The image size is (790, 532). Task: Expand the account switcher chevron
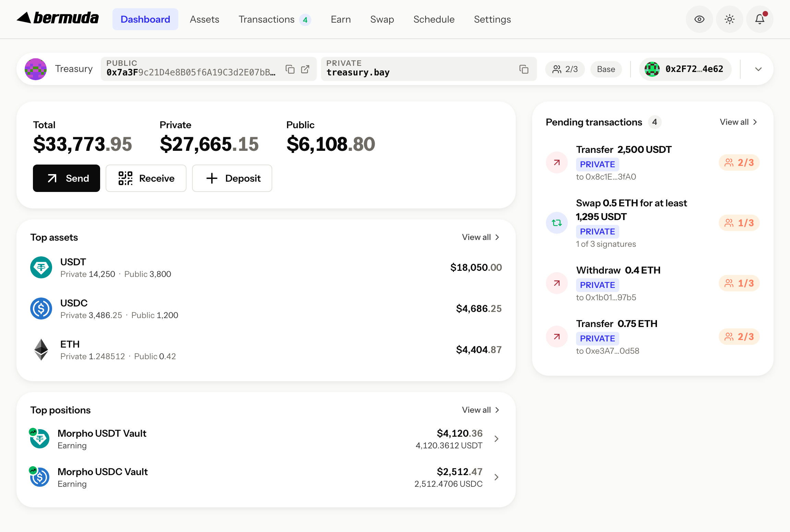click(x=758, y=69)
